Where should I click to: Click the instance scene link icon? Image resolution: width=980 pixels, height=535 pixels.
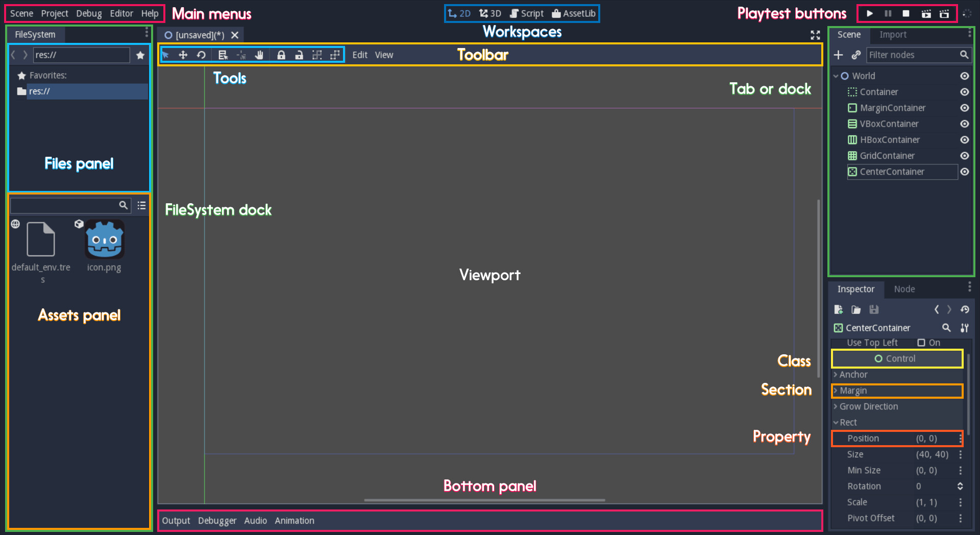(x=856, y=55)
